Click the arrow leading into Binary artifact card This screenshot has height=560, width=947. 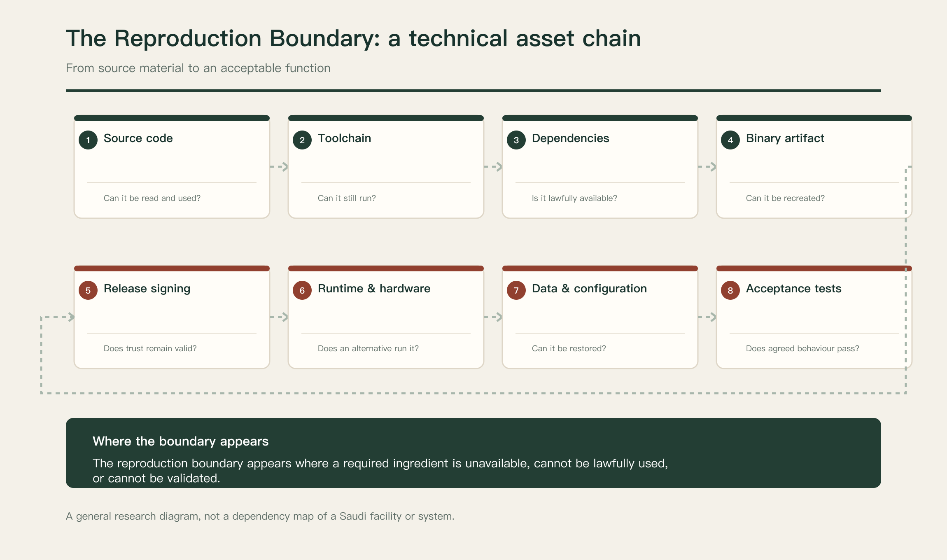[707, 167]
